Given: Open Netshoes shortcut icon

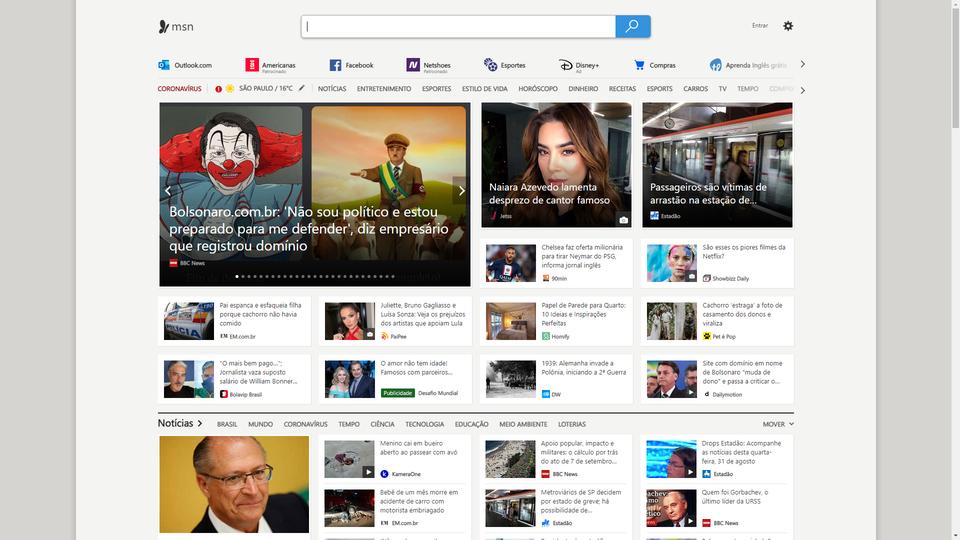Looking at the screenshot, I should pyautogui.click(x=413, y=65).
